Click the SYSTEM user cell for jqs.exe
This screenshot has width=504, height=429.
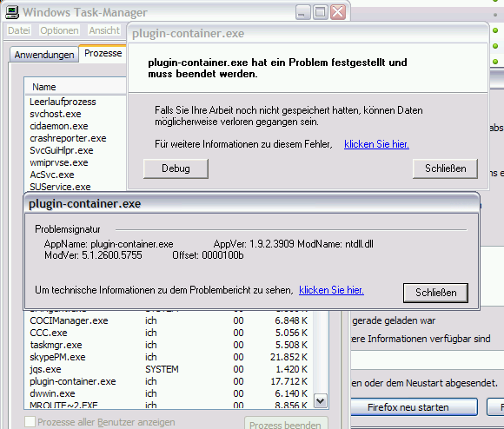[x=162, y=370]
